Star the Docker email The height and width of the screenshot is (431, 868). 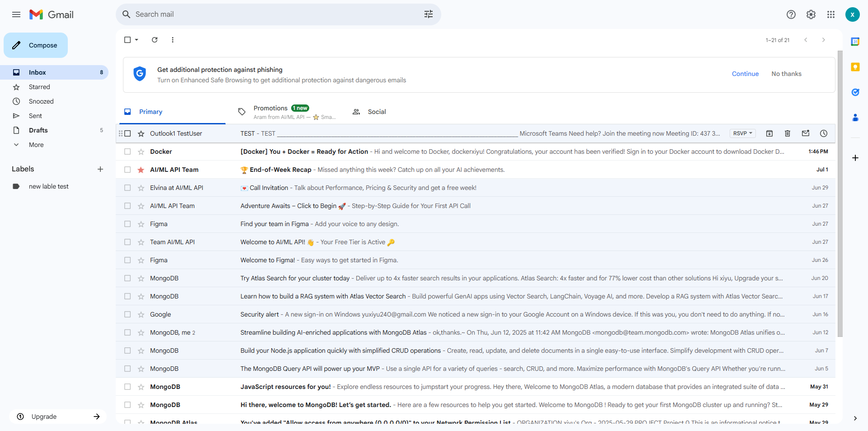click(x=141, y=152)
